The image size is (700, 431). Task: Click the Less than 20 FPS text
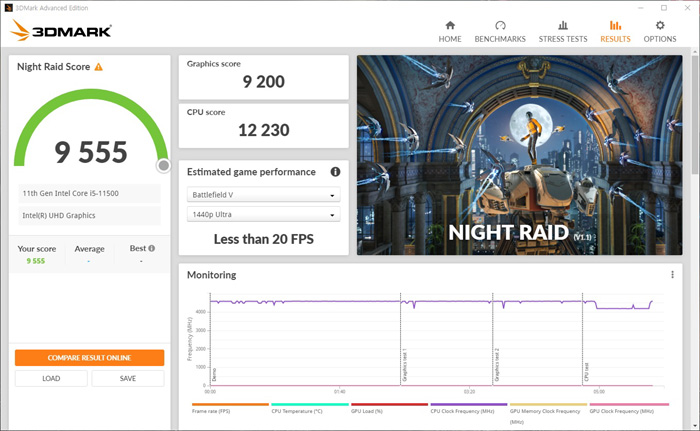tap(263, 239)
